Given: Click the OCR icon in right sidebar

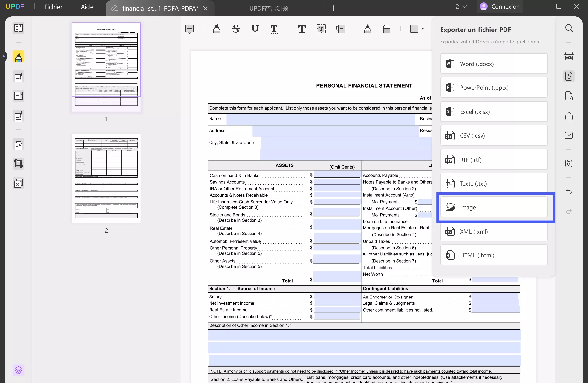Looking at the screenshot, I should (x=569, y=57).
